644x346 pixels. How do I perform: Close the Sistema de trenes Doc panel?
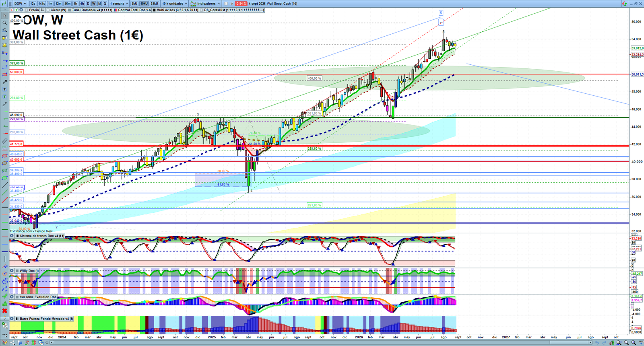click(12, 236)
